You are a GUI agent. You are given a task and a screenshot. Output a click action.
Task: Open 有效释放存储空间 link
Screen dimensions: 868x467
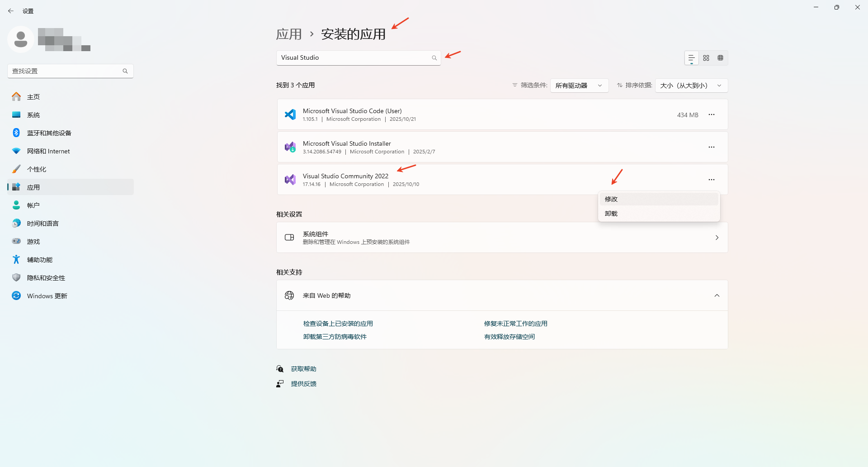(509, 337)
